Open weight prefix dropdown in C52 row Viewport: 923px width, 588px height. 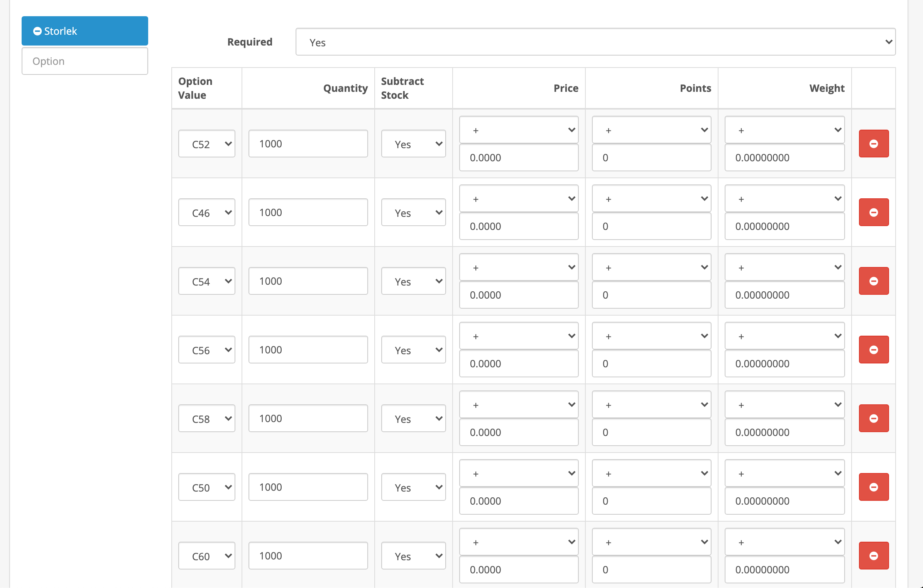click(x=785, y=130)
